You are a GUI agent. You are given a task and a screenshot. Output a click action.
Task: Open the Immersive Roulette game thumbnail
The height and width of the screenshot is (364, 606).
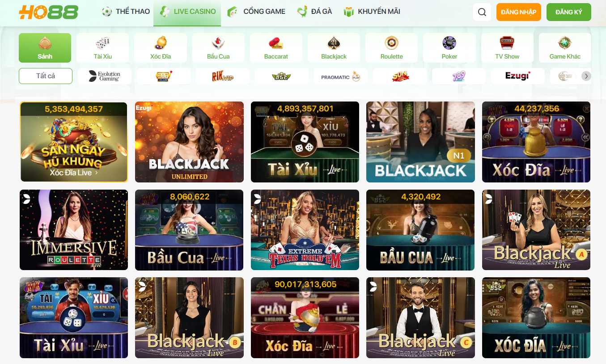[x=74, y=230]
